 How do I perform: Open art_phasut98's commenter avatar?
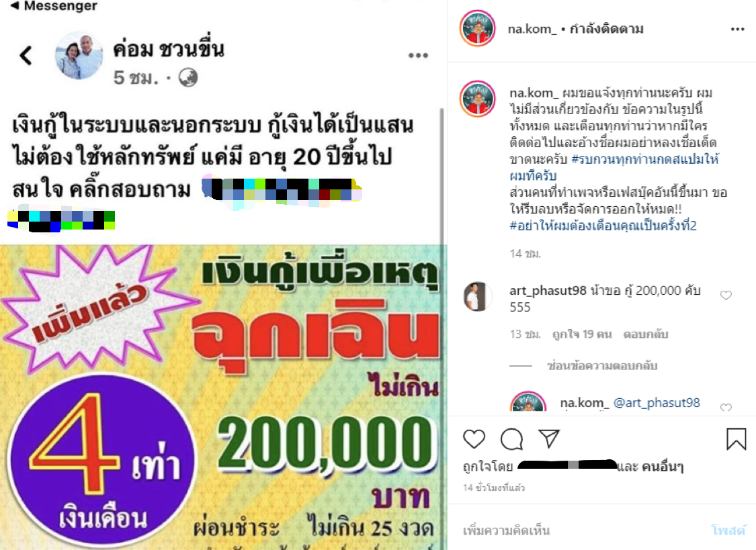point(477,296)
